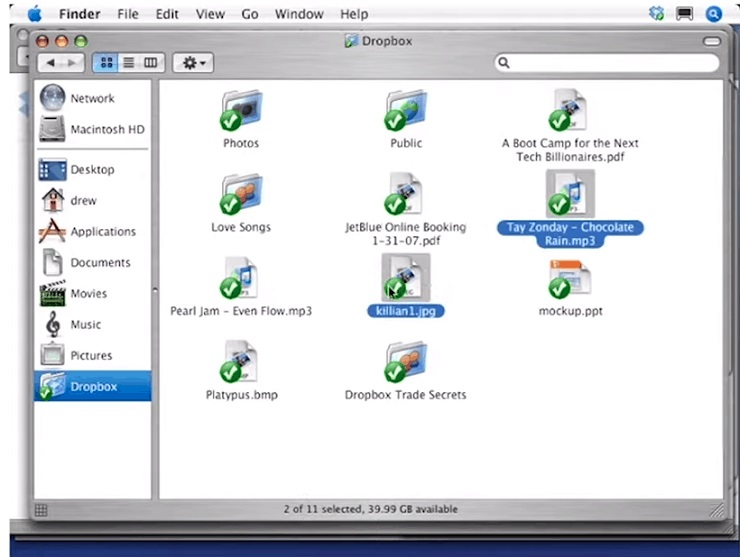Click the drew home sidebar icon
740x557 pixels.
pyautogui.click(x=52, y=200)
